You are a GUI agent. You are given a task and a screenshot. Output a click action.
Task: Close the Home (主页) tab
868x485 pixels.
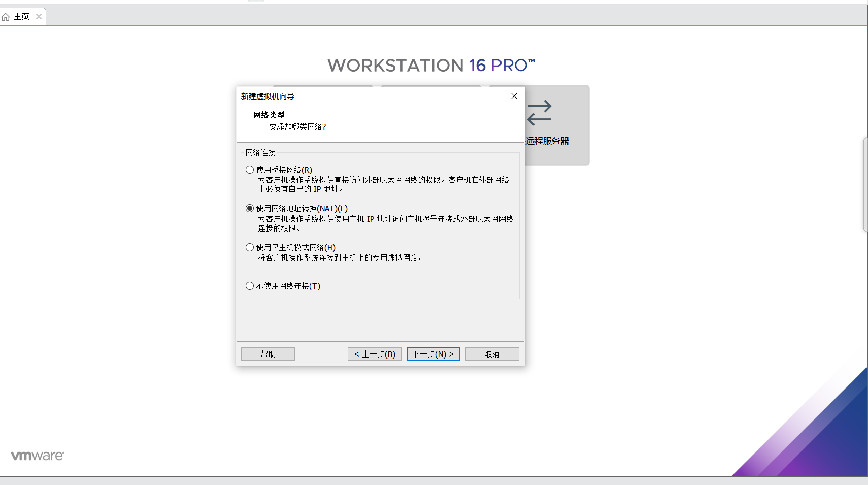tap(39, 17)
